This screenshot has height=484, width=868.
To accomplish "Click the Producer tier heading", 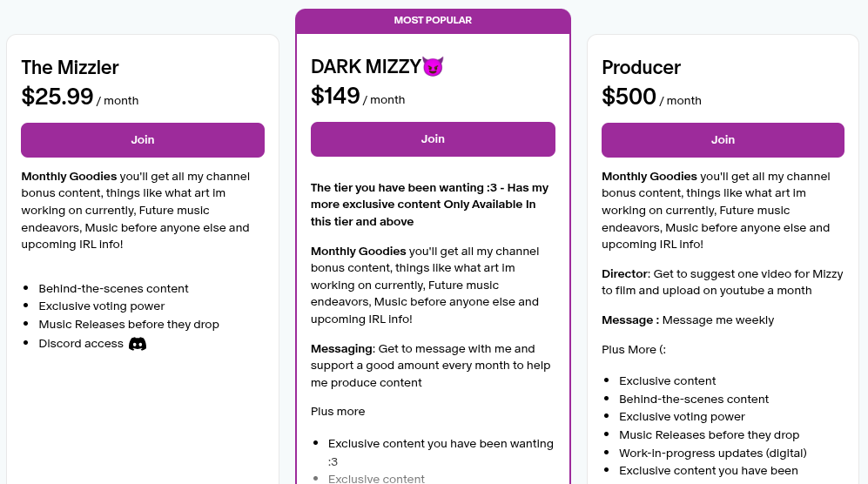I will [x=641, y=68].
